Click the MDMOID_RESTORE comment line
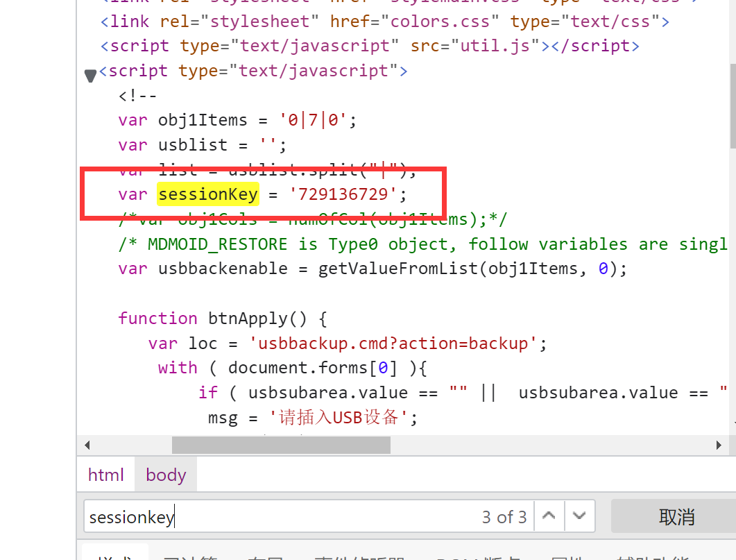Image resolution: width=736 pixels, height=560 pixels. point(422,244)
